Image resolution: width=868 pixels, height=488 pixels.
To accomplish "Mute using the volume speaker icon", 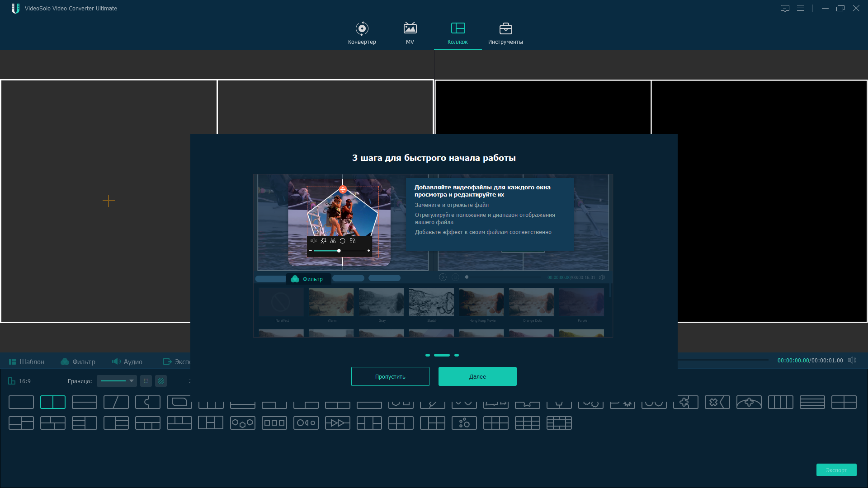I will click(x=852, y=361).
